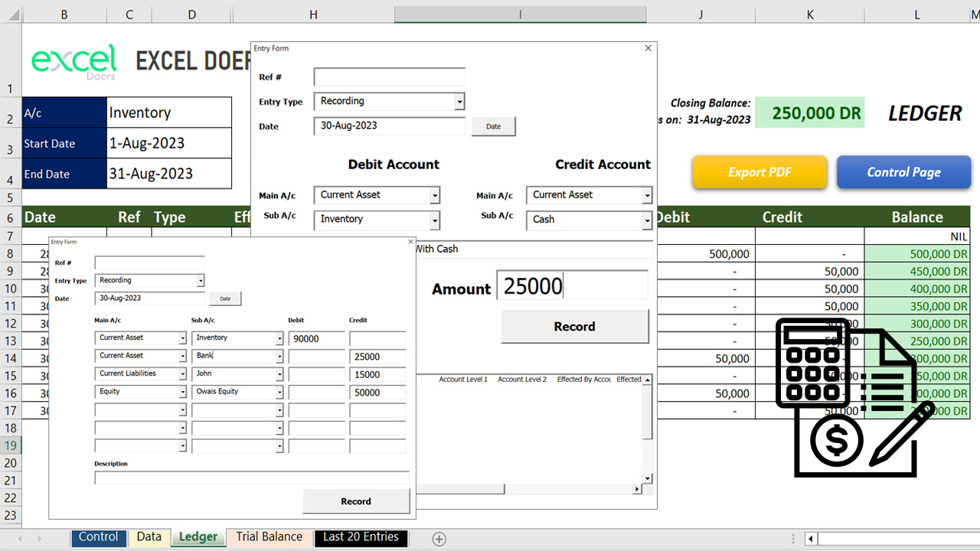Screen dimensions: 980x551
Task: Open the Sub A/c Inventory dropdown
Action: [x=433, y=220]
